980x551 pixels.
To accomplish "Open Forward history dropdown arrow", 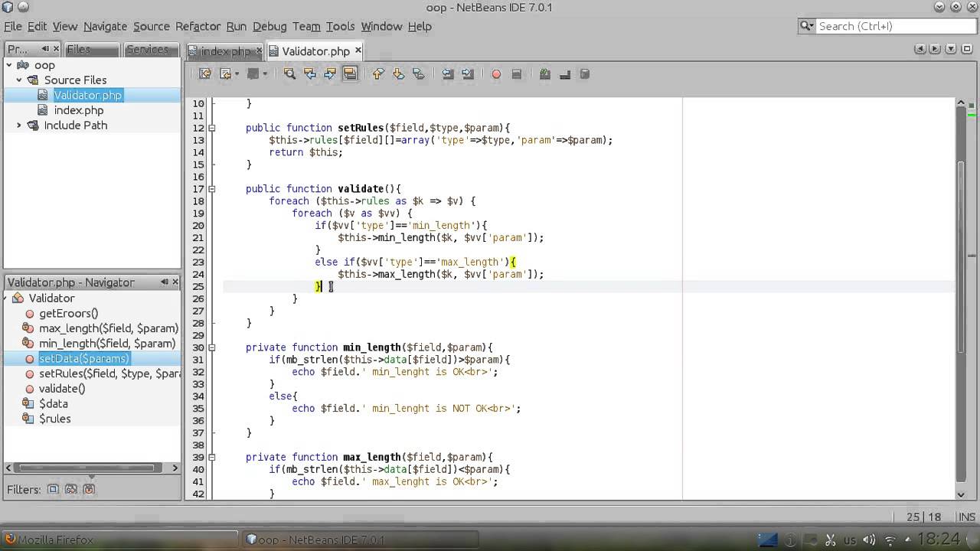I will coord(266,74).
